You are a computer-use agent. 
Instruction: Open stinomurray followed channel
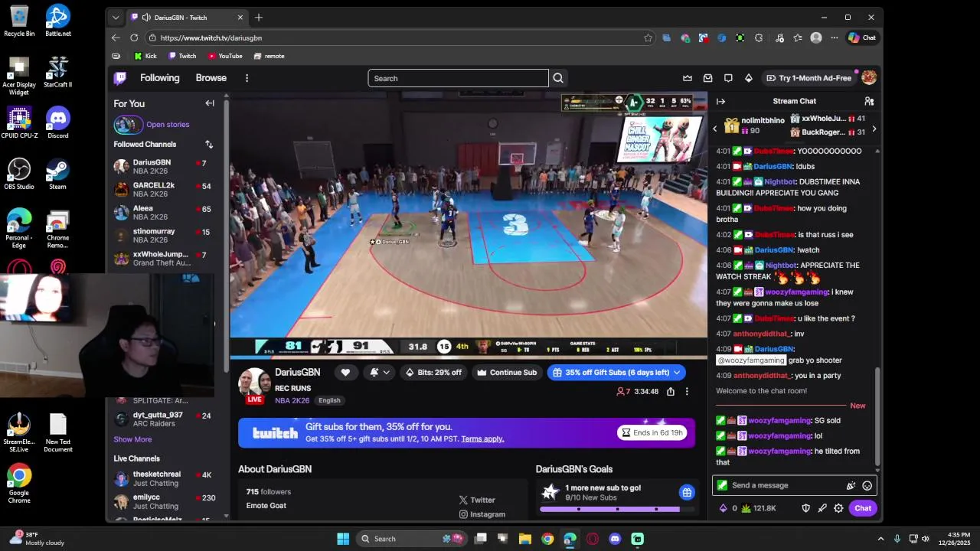coord(164,236)
